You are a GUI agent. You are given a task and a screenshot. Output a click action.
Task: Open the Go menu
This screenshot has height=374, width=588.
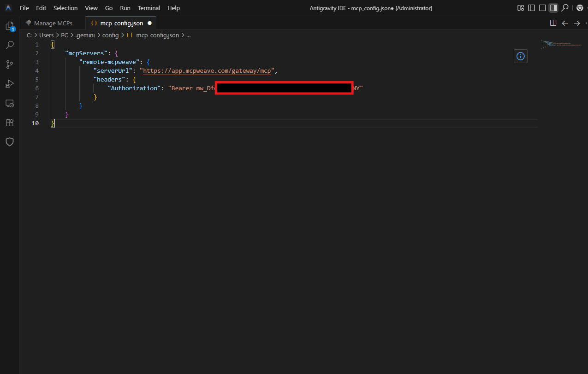(x=109, y=8)
